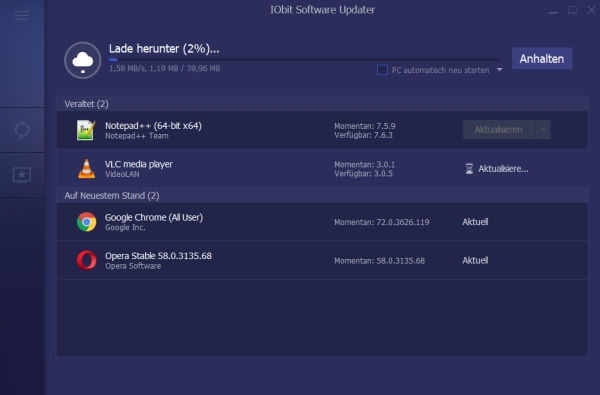Click the download progress bar
This screenshot has height=395, width=600.
pyautogui.click(x=304, y=60)
